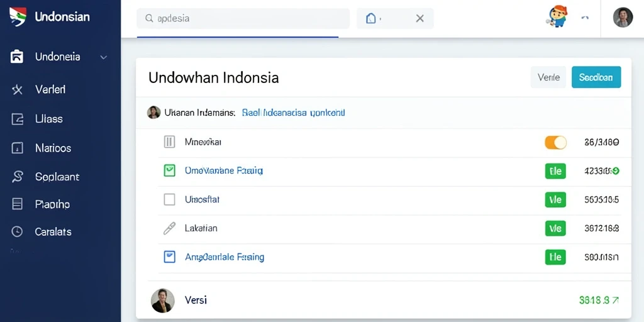Open the Nlarioos sidebar icon
This screenshot has height=322, width=644.
[17, 148]
